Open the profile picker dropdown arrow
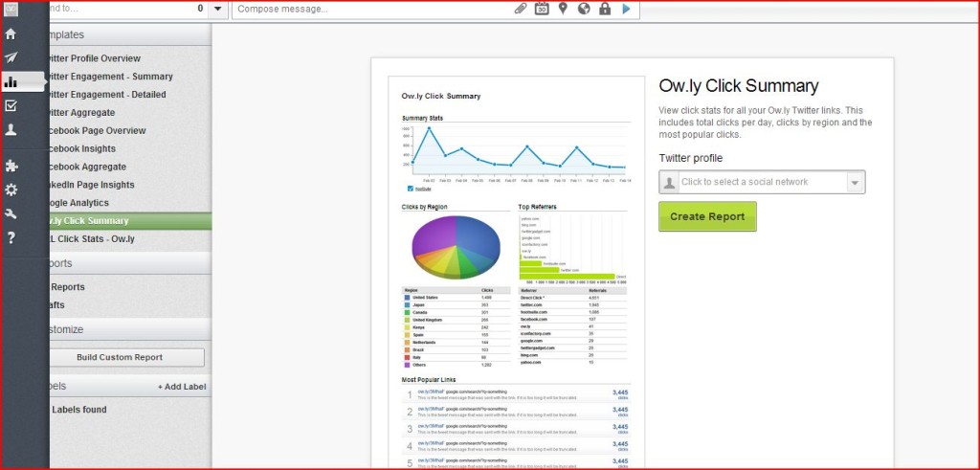Image resolution: width=980 pixels, height=470 pixels. click(x=217, y=9)
